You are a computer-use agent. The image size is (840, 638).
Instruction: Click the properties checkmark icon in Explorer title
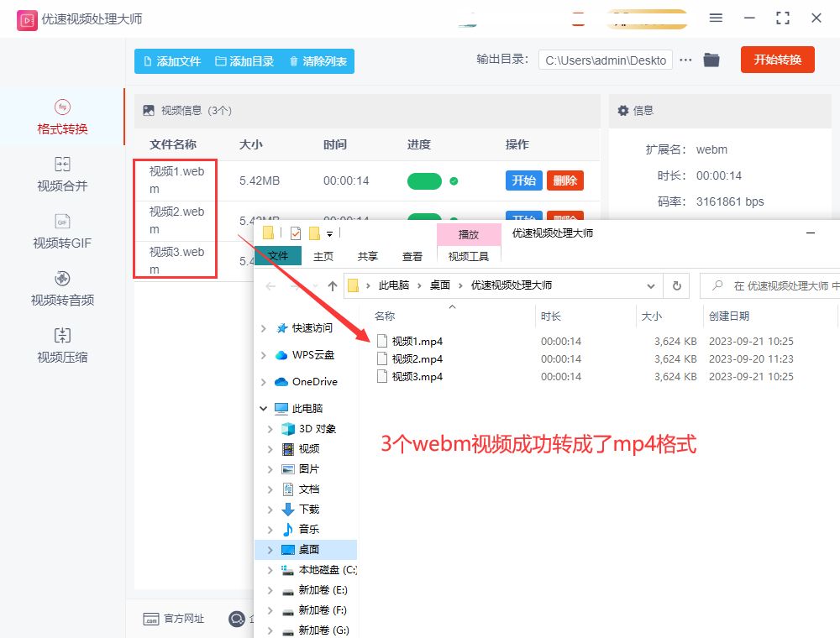[x=295, y=233]
